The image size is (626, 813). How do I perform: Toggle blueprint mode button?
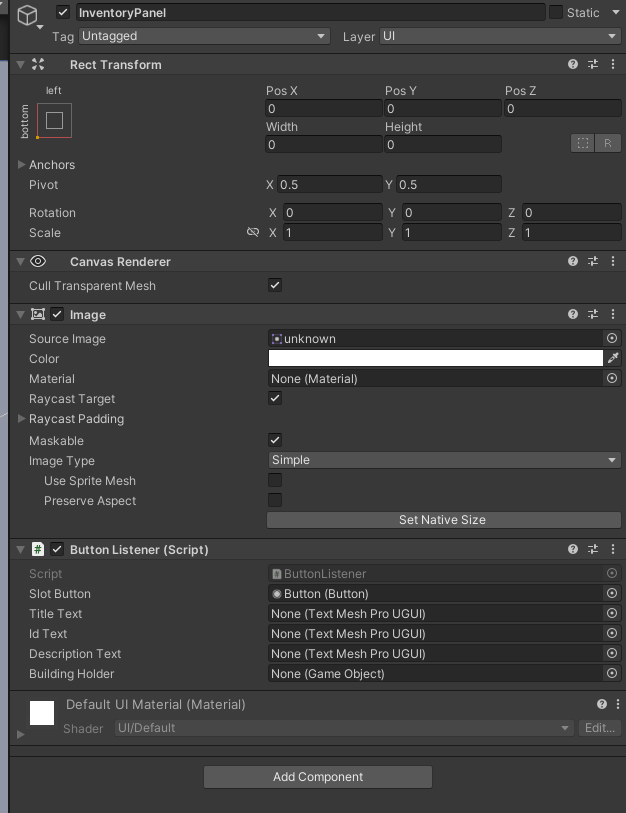click(x=583, y=143)
